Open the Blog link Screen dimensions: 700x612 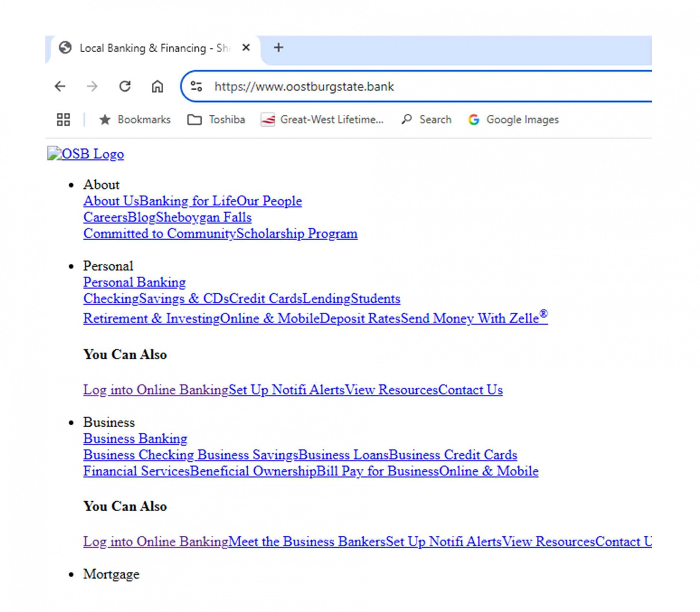coord(141,217)
